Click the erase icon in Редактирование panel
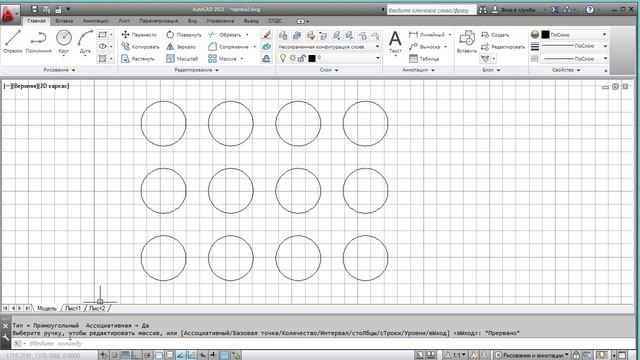 coord(266,35)
